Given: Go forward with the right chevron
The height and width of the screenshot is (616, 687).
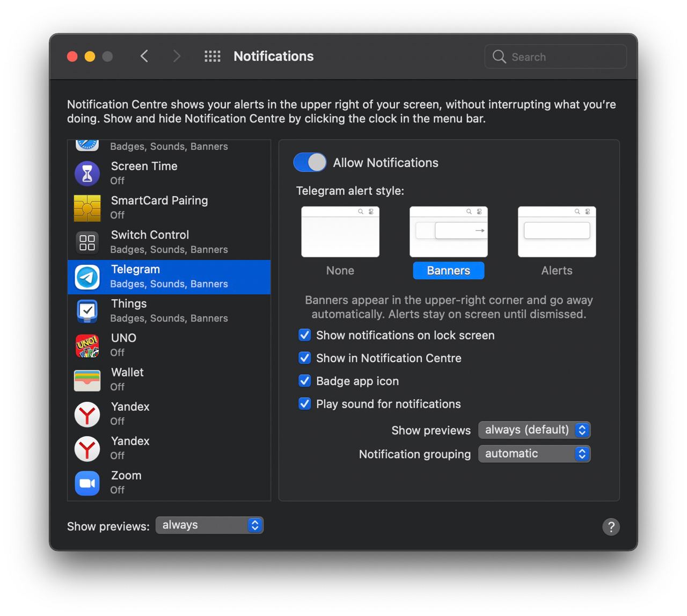Looking at the screenshot, I should (177, 56).
